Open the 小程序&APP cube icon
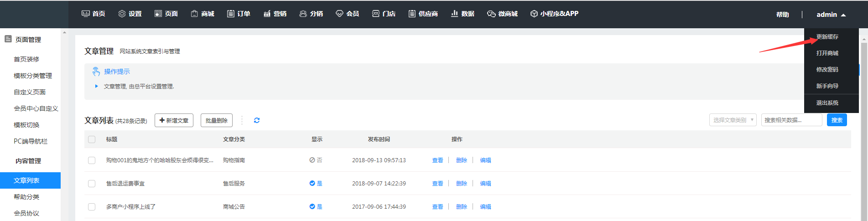The height and width of the screenshot is (221, 868). coord(534,14)
